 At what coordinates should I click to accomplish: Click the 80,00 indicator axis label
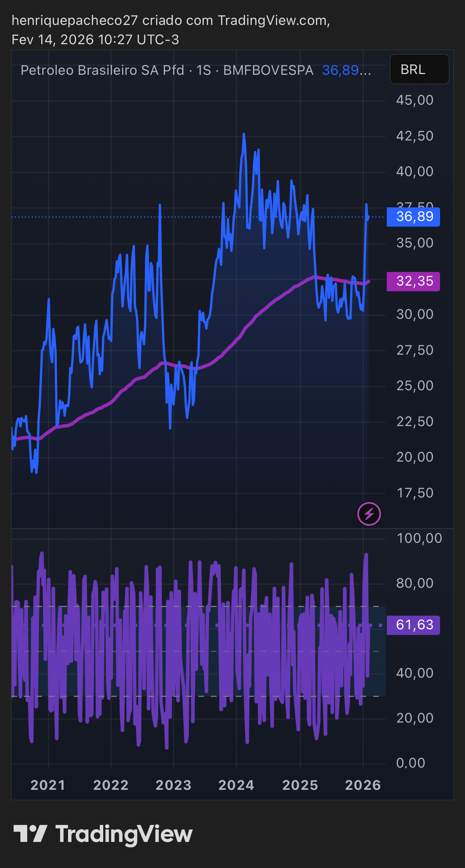(415, 583)
